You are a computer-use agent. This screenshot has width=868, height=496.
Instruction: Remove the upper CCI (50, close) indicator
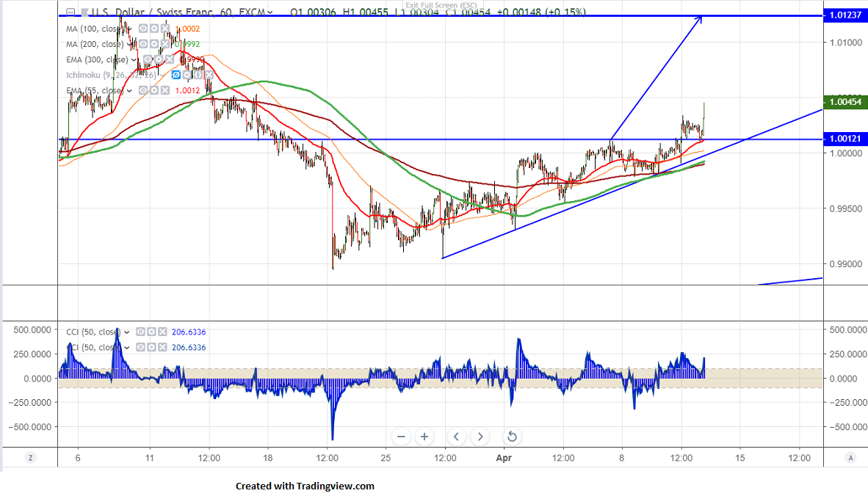click(x=163, y=332)
